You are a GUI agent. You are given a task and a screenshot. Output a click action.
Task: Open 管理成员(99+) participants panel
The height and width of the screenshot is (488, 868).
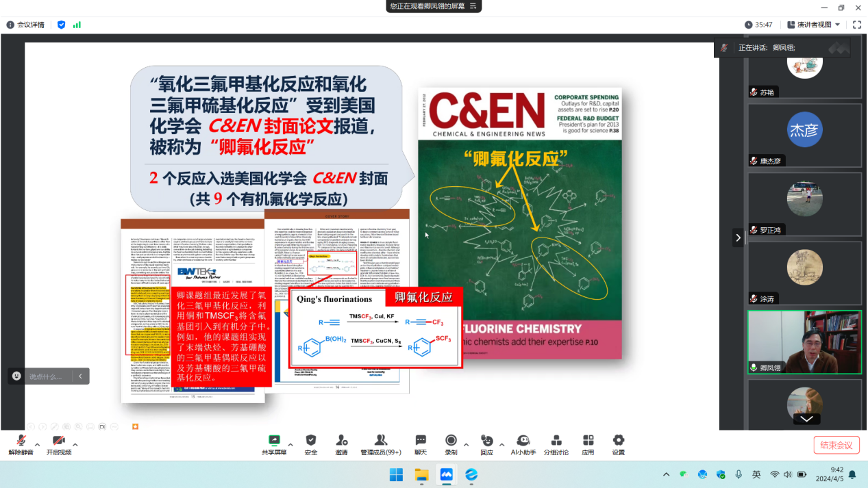pos(381,444)
